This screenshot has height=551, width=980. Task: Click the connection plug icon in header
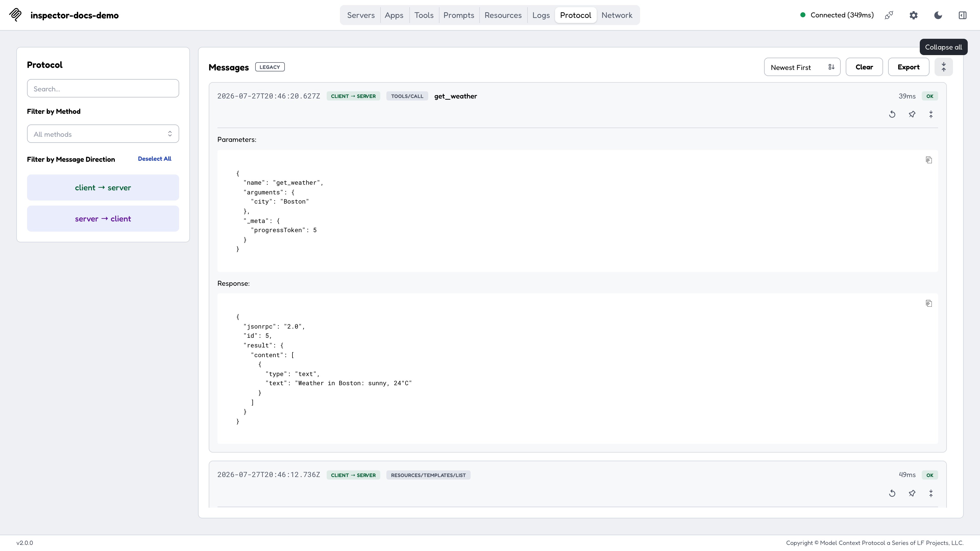[x=889, y=15]
